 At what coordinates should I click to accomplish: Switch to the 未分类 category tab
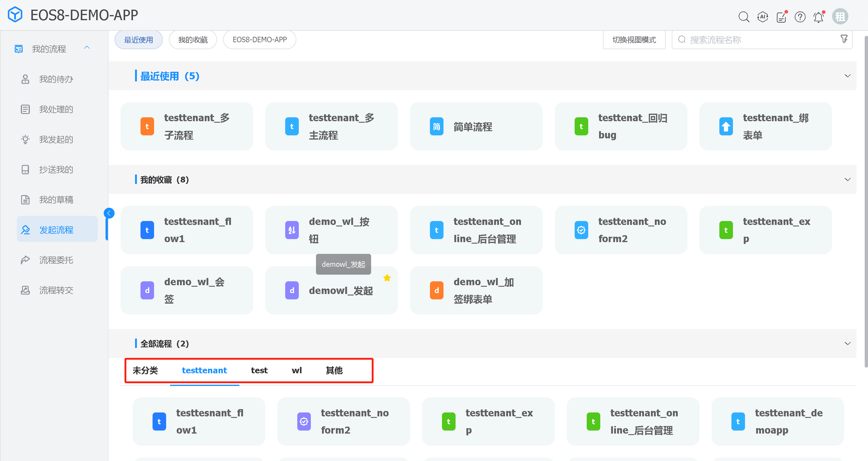click(x=145, y=370)
